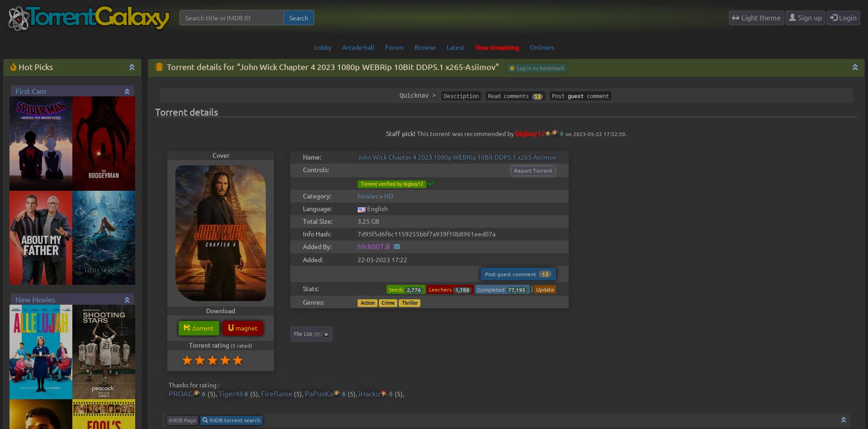This screenshot has height=429, width=868.
Task: Open the Lobby menu item
Action: point(323,47)
